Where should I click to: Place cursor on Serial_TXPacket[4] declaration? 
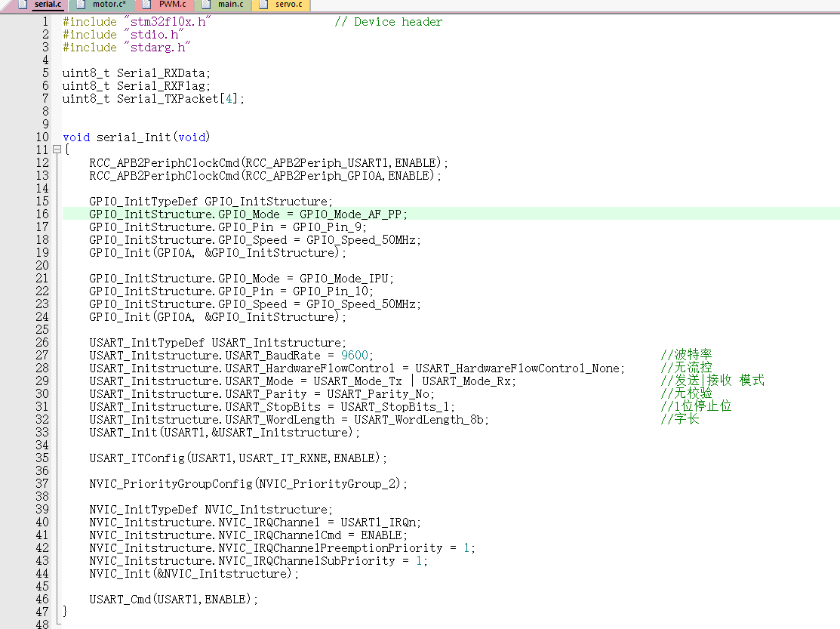[x=153, y=99]
